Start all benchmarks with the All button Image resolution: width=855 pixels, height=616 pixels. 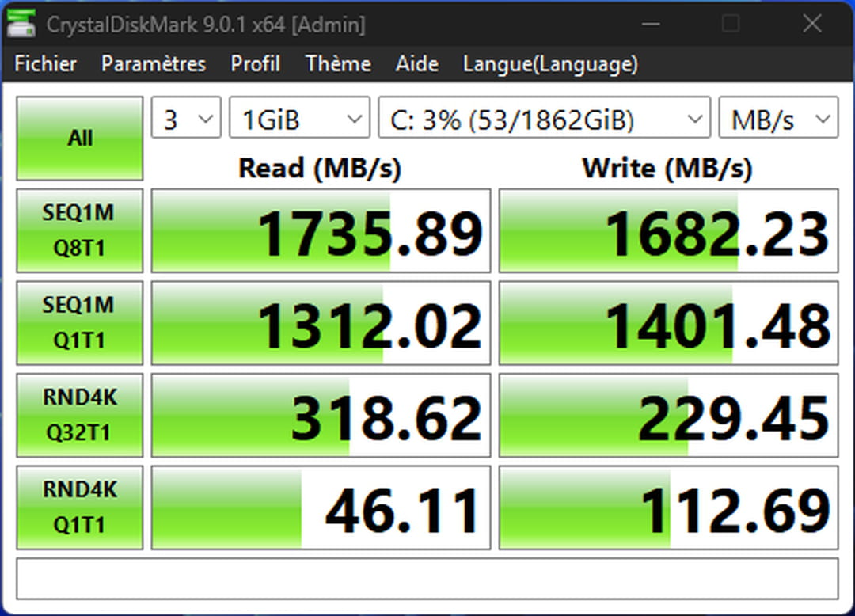(80, 139)
